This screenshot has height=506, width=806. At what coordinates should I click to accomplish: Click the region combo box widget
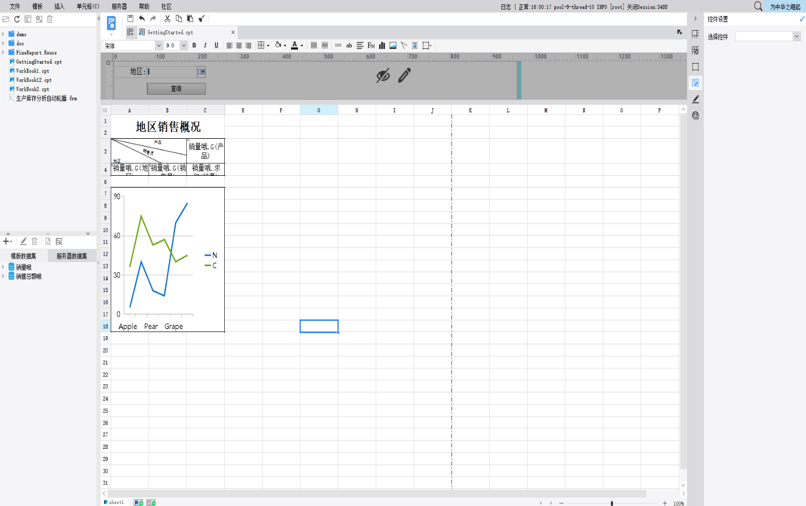[176, 71]
